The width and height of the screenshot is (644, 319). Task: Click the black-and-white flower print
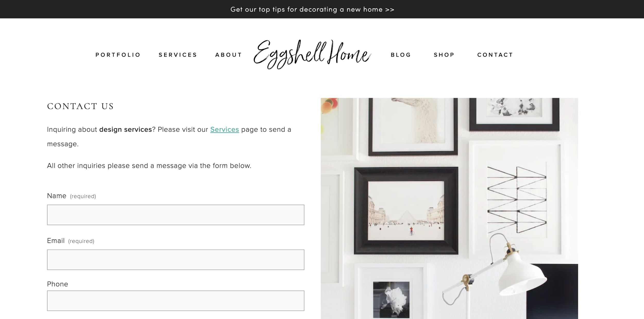pyautogui.click(x=391, y=299)
